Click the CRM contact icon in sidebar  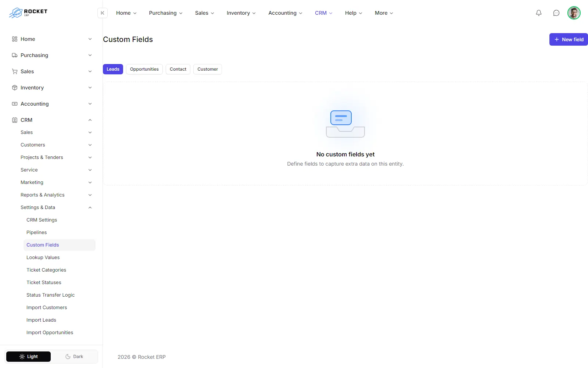click(15, 120)
